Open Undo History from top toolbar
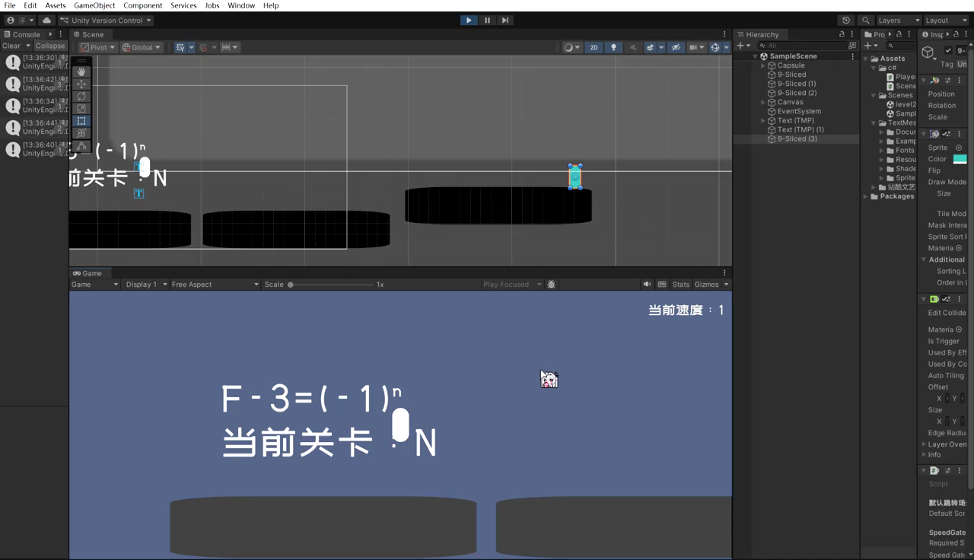This screenshot has height=560, width=974. click(x=846, y=21)
